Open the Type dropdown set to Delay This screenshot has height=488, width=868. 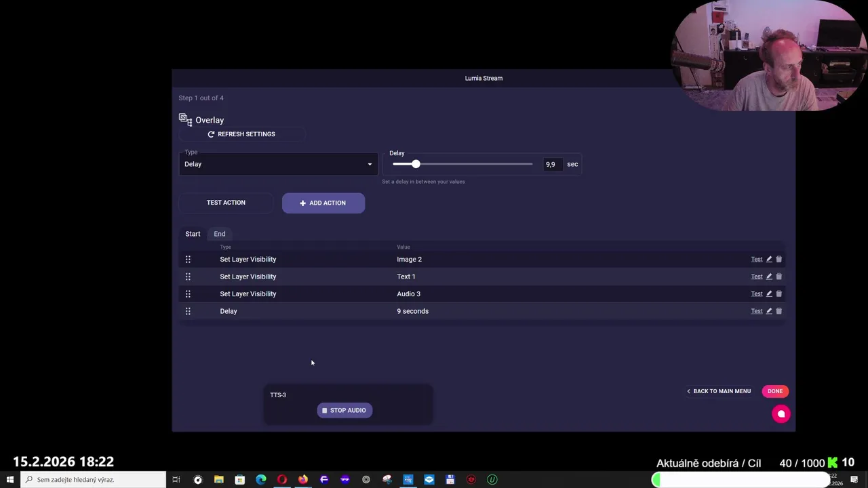click(x=278, y=164)
